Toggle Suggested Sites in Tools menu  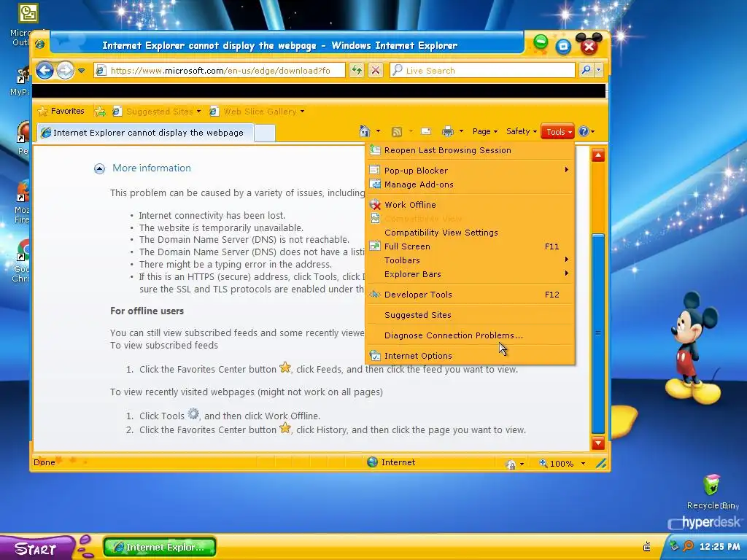tap(471, 315)
